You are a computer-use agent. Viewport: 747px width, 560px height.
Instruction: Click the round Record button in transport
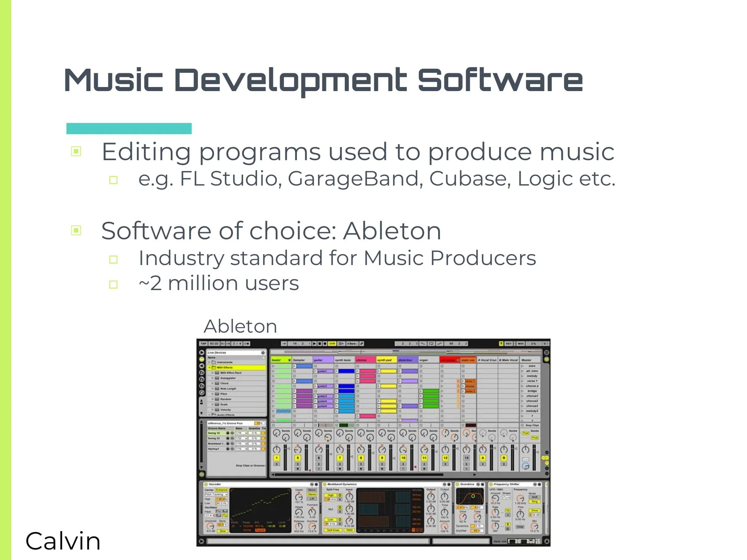coord(325,343)
